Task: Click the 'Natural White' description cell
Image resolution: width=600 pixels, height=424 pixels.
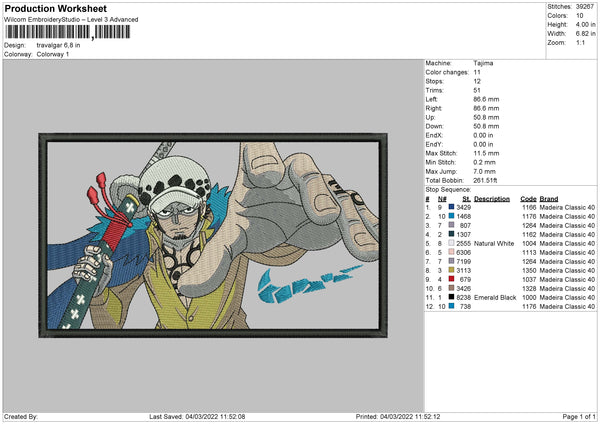Action: point(494,244)
